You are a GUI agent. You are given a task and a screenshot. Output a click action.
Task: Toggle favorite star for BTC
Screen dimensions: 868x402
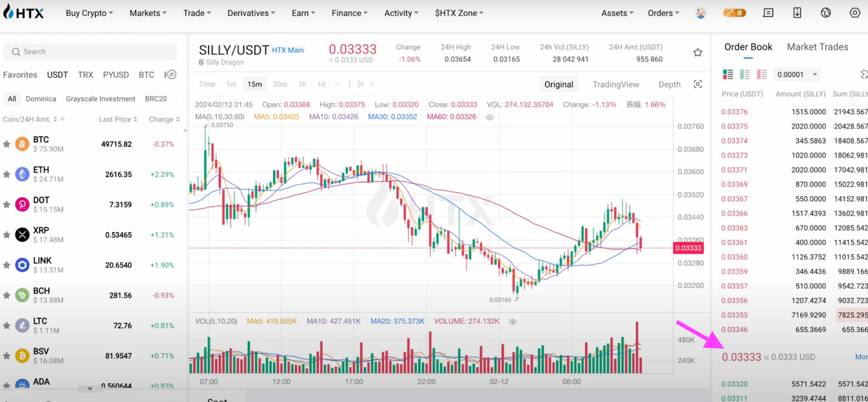pos(7,144)
